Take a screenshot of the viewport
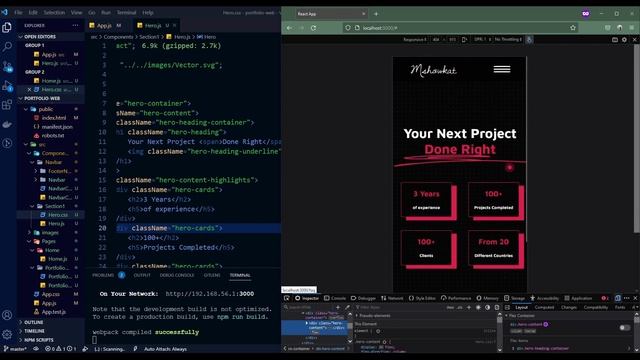This screenshot has width=640, height=360. click(x=615, y=40)
